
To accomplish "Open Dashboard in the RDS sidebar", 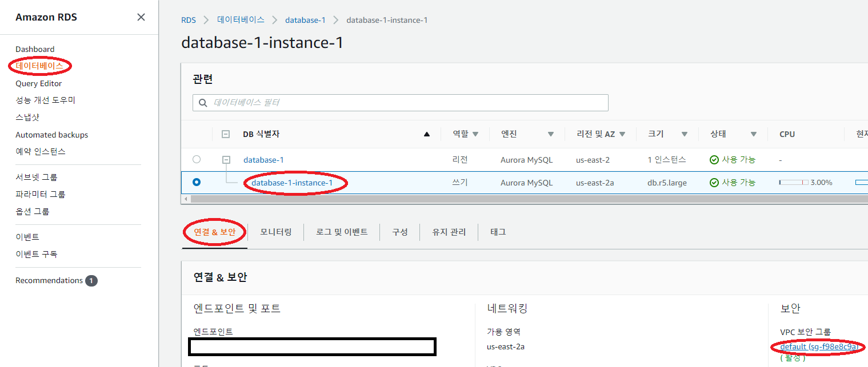I will click(x=35, y=49).
